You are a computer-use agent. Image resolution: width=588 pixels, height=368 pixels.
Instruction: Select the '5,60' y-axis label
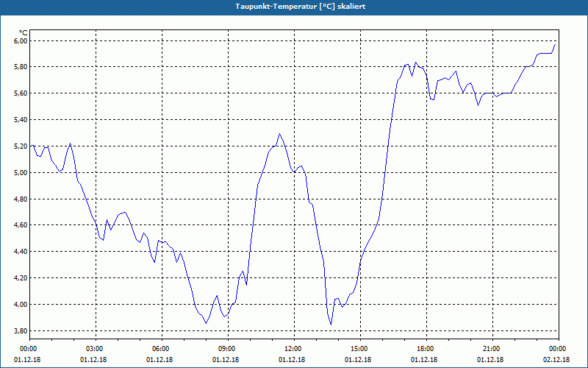(x=20, y=93)
